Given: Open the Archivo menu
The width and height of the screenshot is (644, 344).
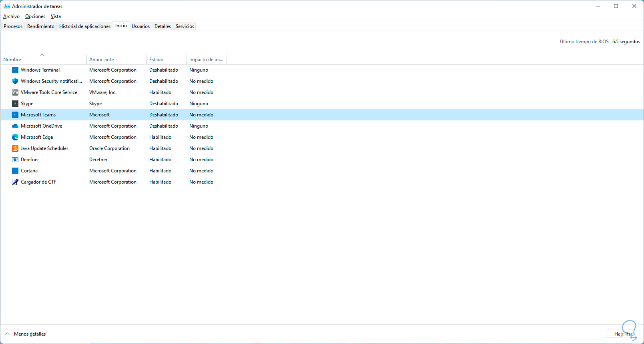Looking at the screenshot, I should tap(11, 16).
